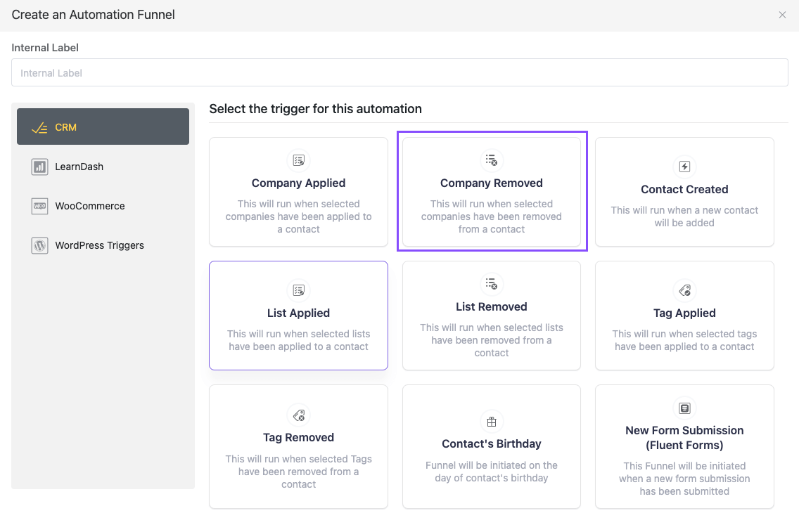Click the Company Applied trigger icon

point(298,160)
